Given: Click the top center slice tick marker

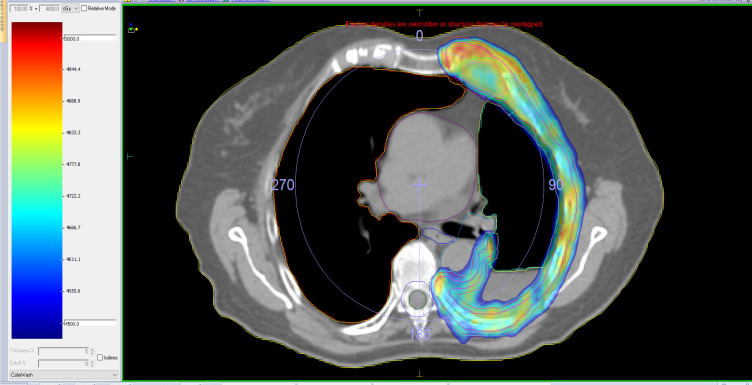Looking at the screenshot, I should (x=420, y=12).
